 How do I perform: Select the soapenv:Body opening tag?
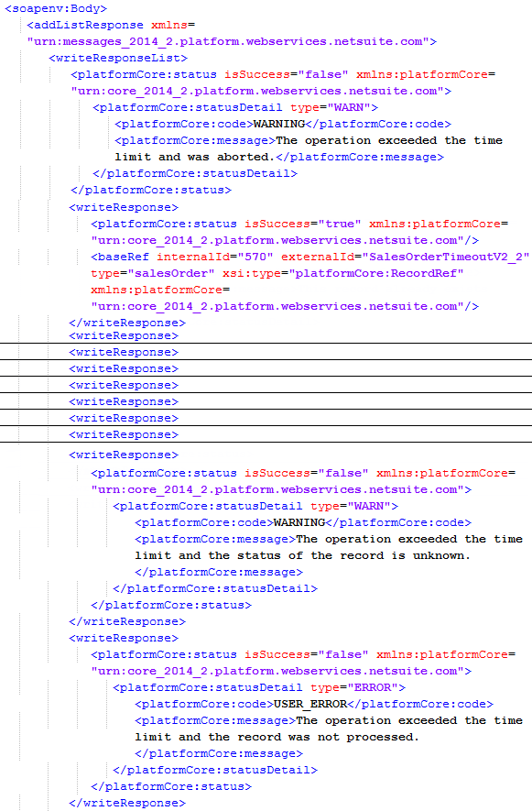tap(56, 9)
